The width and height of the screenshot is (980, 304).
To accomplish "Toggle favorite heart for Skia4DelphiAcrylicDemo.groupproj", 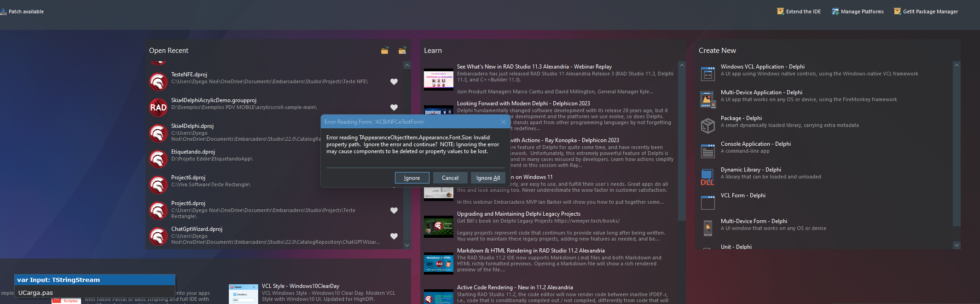I will tap(394, 107).
